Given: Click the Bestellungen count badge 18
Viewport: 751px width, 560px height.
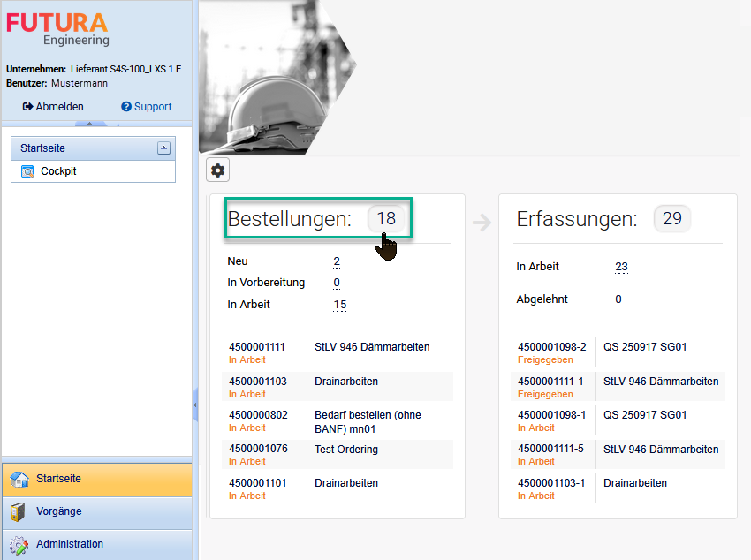Looking at the screenshot, I should (x=386, y=219).
